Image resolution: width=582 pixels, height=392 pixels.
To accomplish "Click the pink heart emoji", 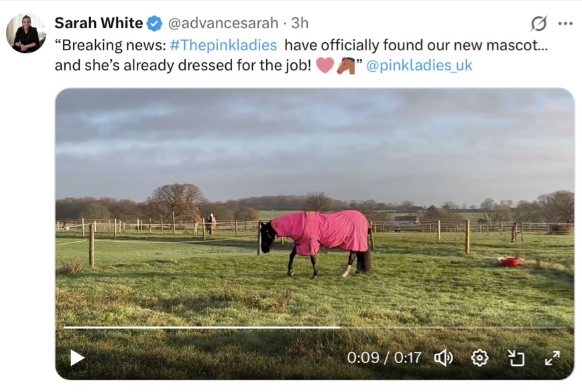I will pos(325,66).
